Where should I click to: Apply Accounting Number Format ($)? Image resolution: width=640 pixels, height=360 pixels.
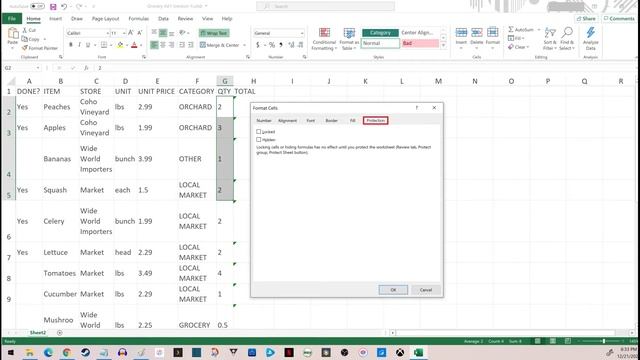point(258,45)
